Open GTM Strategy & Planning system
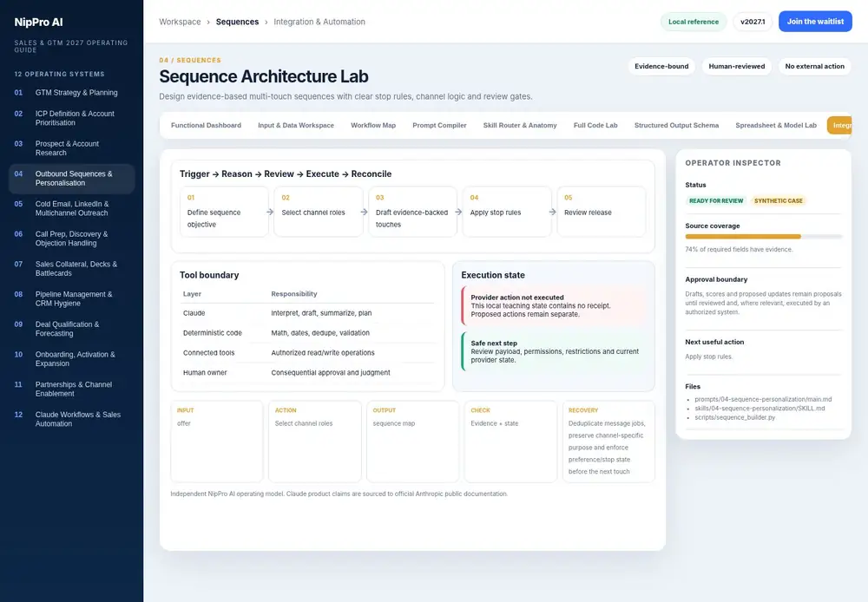The height and width of the screenshot is (602, 868). [x=71, y=93]
